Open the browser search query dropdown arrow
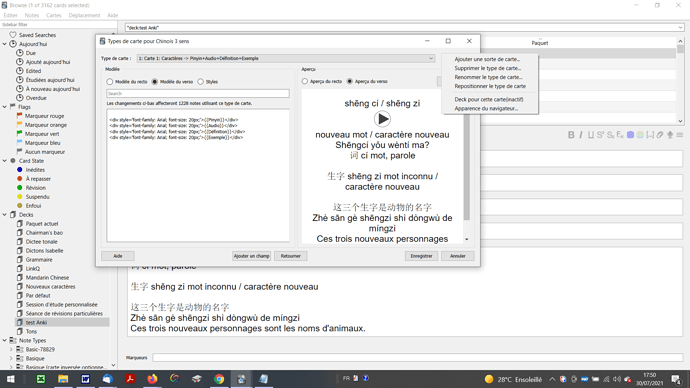 [680, 27]
